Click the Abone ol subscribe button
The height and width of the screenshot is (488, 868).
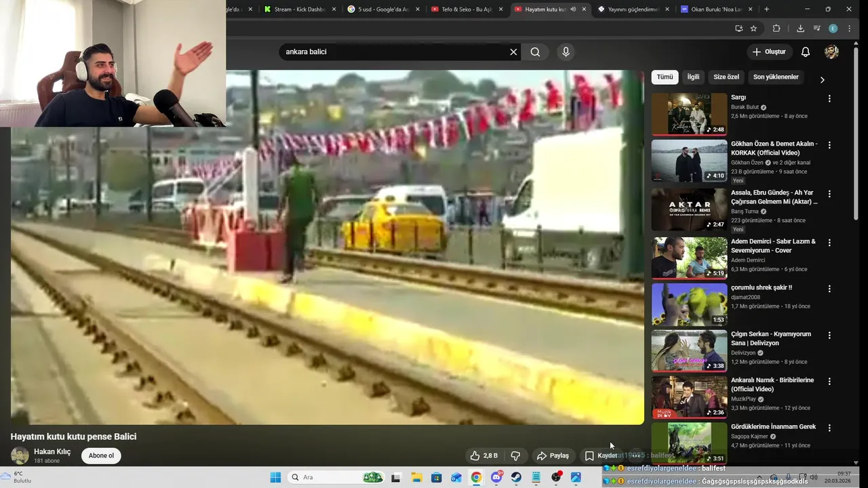pos(101,455)
